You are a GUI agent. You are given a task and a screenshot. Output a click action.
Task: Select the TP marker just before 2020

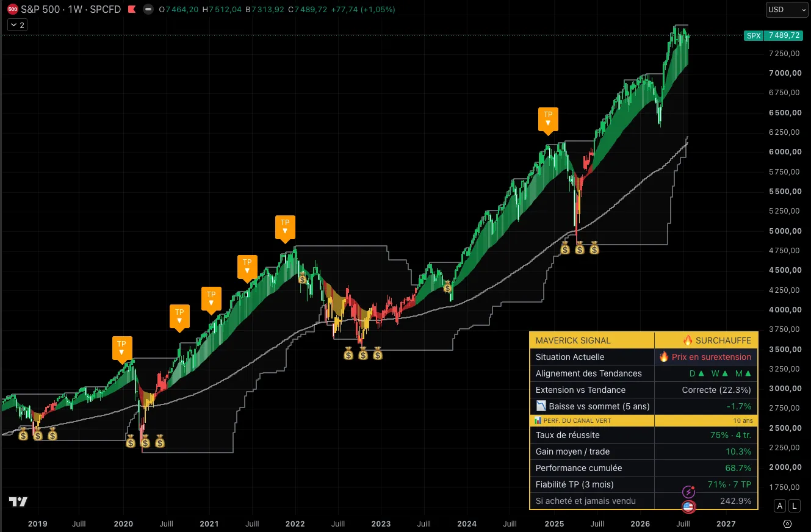tap(121, 350)
